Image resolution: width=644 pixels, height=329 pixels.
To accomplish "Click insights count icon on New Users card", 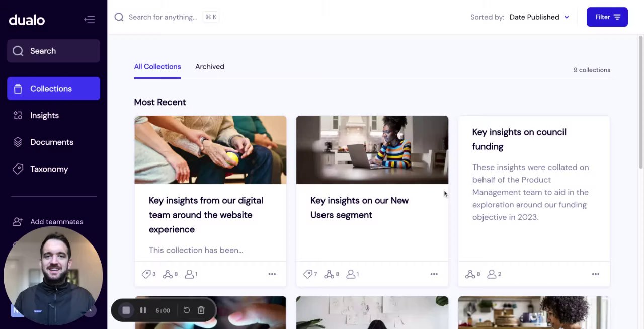I will pos(330,274).
